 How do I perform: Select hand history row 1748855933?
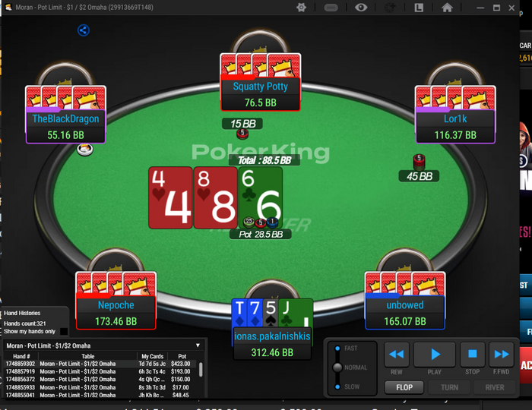pos(101,387)
